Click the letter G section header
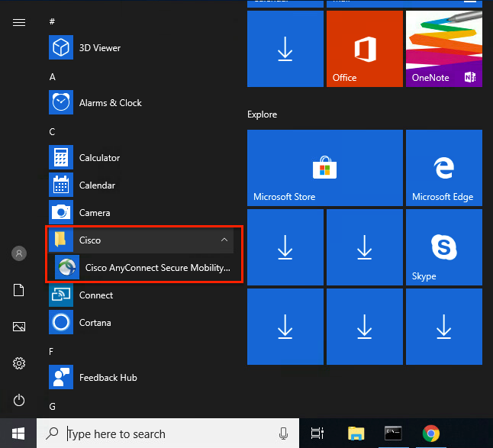Viewport: 493px width, 448px height. 52,407
